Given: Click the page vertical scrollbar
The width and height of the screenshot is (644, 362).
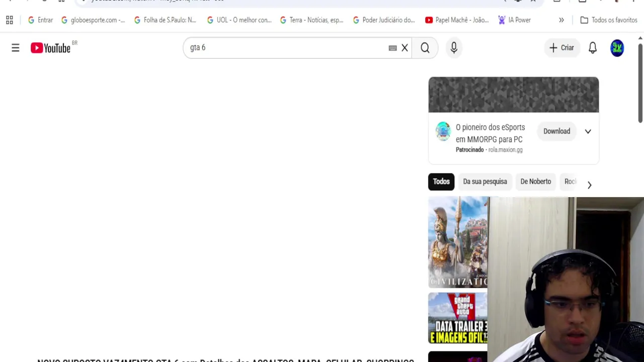Looking at the screenshot, I should click(x=640, y=83).
